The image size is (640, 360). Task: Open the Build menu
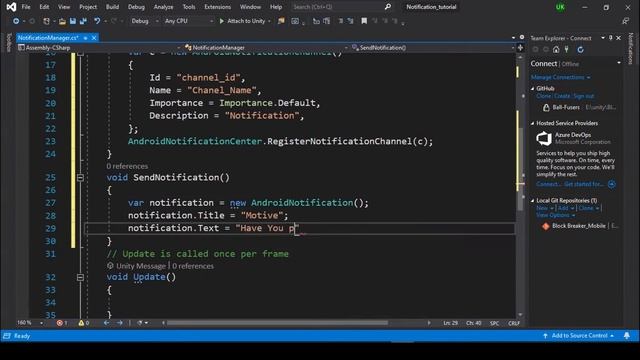(x=112, y=7)
